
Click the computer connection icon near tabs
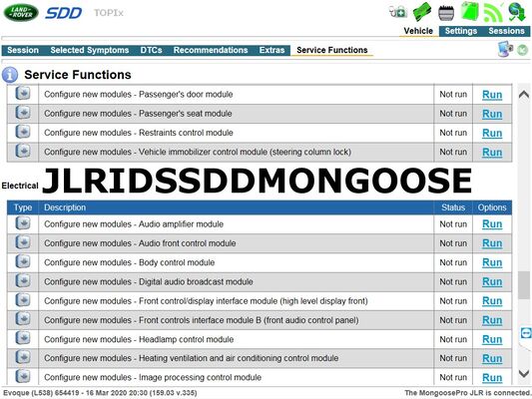[505, 49]
